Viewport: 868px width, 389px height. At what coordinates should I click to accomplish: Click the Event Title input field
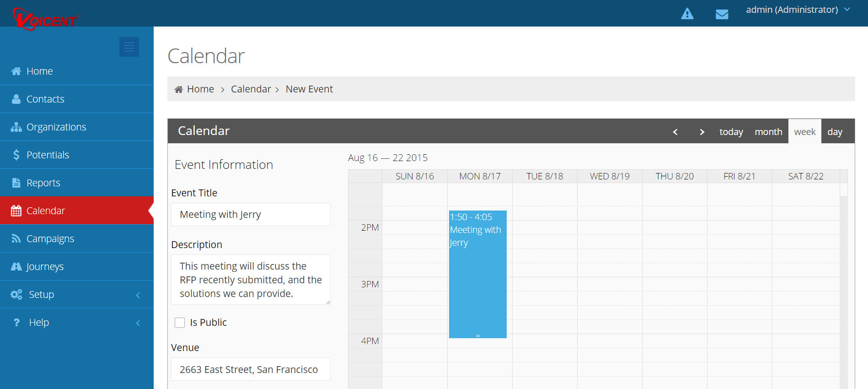click(x=251, y=214)
